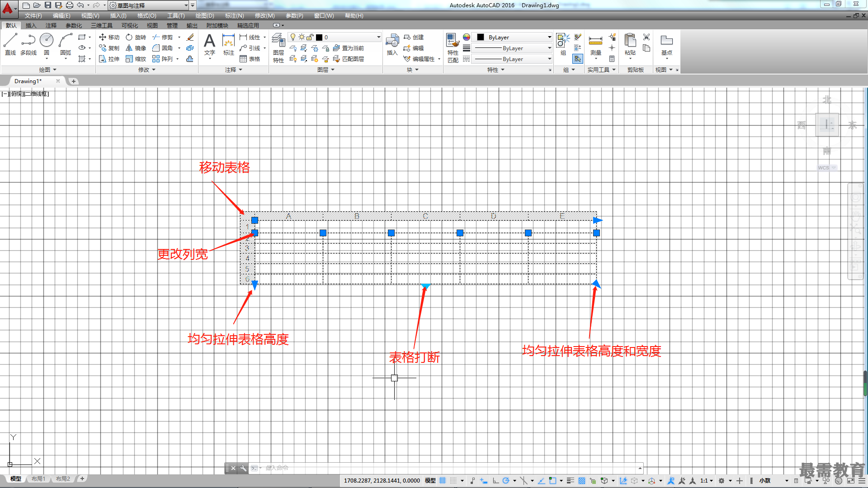This screenshot has width=868, height=488.
Task: Open the 小数 units dropdown
Action: [774, 481]
